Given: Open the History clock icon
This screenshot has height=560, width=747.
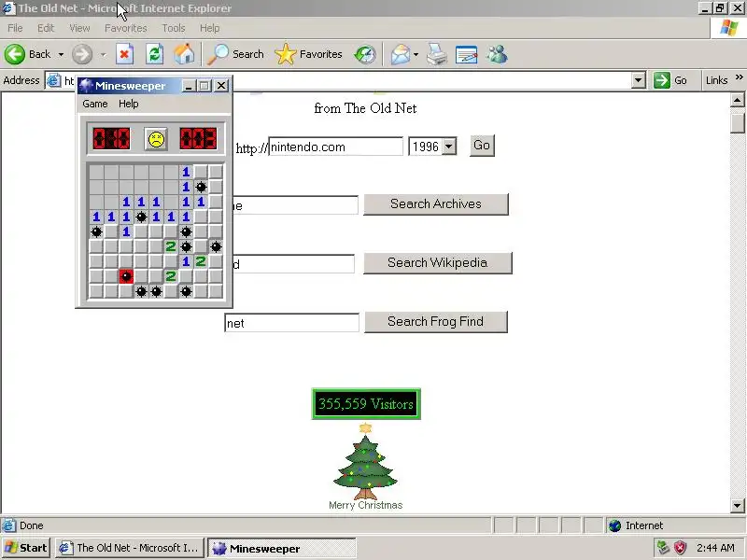Looking at the screenshot, I should click(x=365, y=54).
